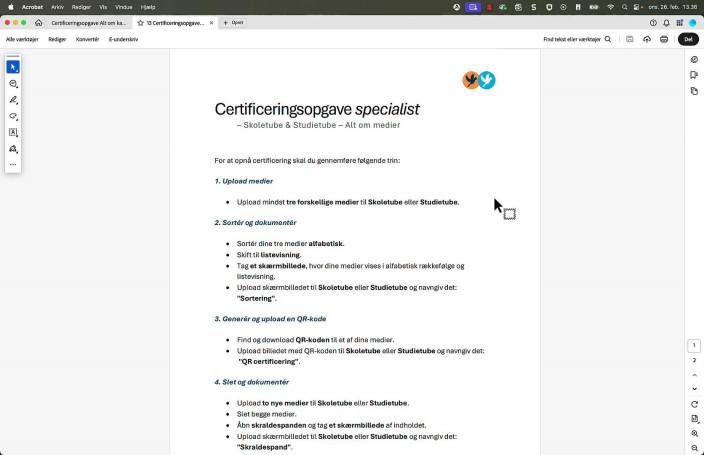704x455 pixels.
Task: Click the 'Skift til listevisning' bullet
Action: click(x=269, y=255)
